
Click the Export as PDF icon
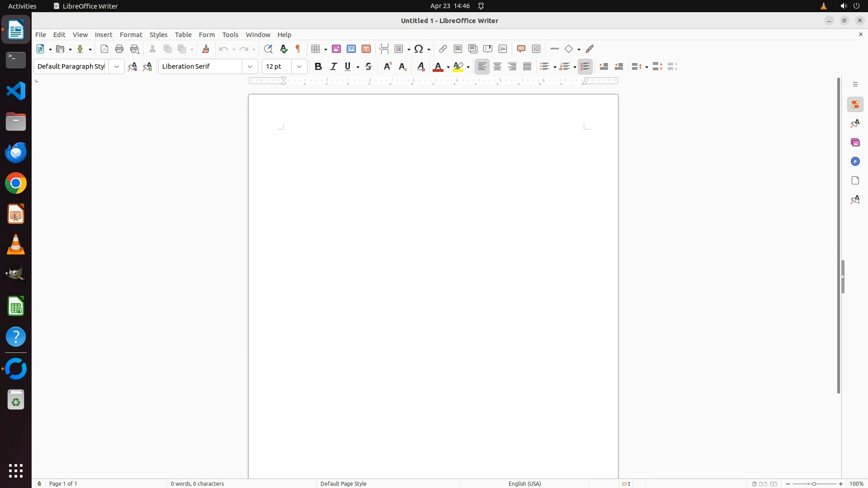(x=104, y=49)
